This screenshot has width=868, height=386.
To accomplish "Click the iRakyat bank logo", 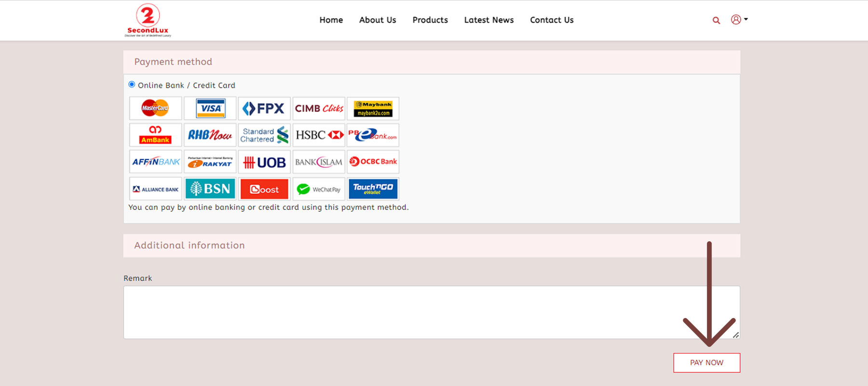I will pyautogui.click(x=210, y=162).
